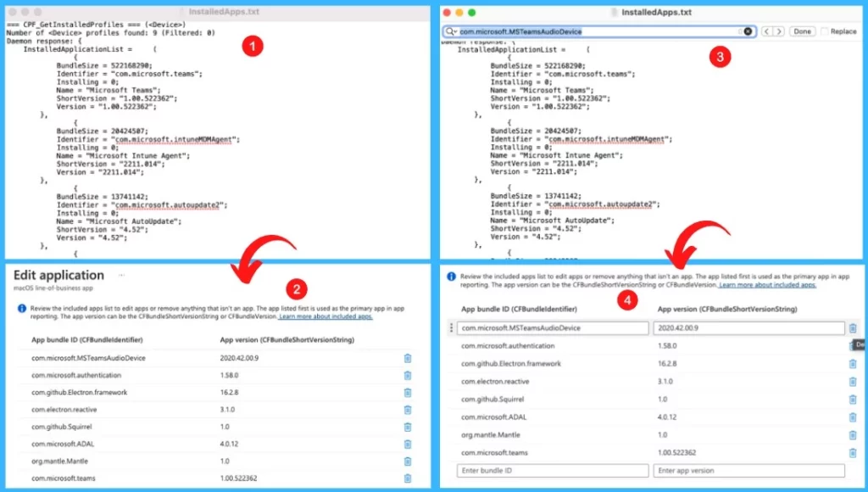Viewport: 868px width, 492px height.
Task: Open Learn more about included apps link, right panel
Action: coord(767,285)
